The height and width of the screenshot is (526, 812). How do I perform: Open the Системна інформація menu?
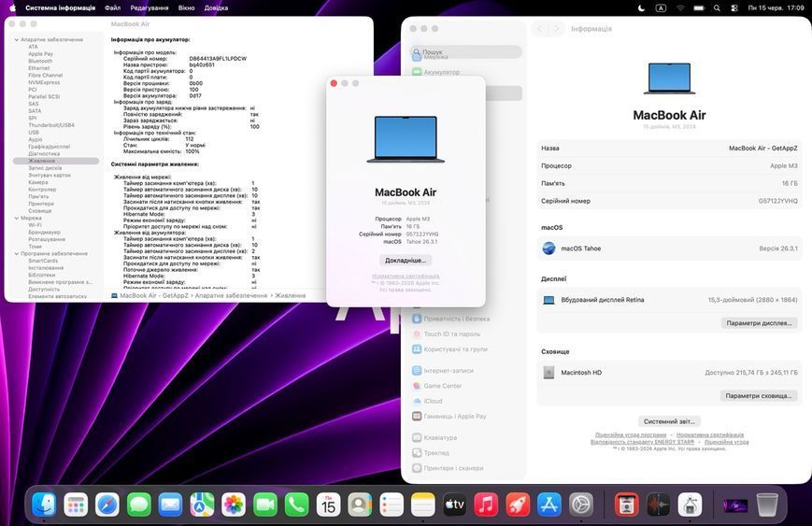tap(60, 7)
